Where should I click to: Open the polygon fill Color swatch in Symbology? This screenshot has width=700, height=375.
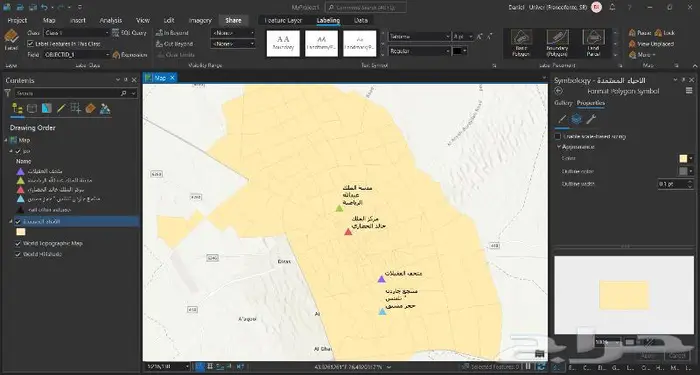click(x=686, y=158)
